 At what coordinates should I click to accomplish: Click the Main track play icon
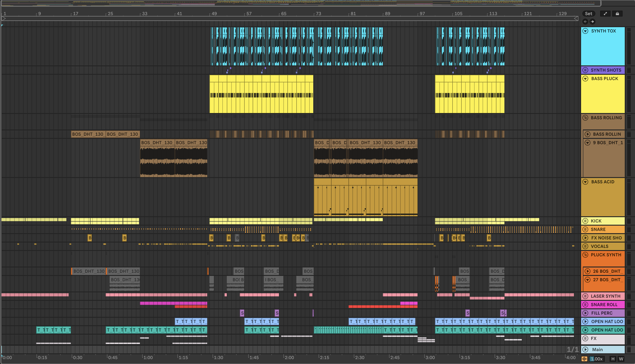(x=585, y=349)
